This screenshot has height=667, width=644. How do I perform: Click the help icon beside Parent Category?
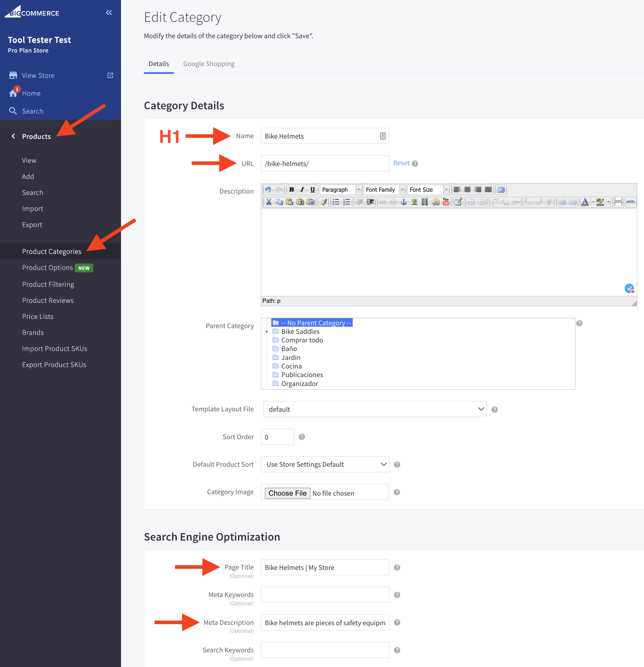[x=579, y=323]
